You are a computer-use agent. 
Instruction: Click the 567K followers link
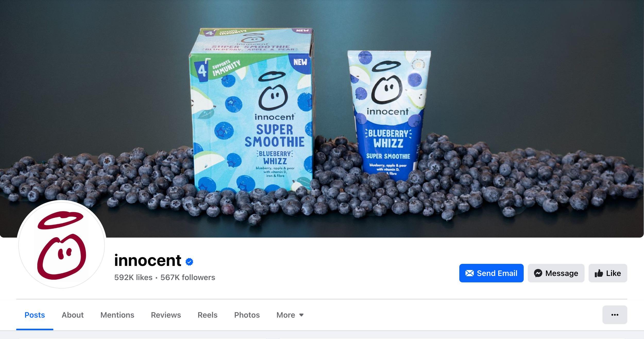click(188, 277)
